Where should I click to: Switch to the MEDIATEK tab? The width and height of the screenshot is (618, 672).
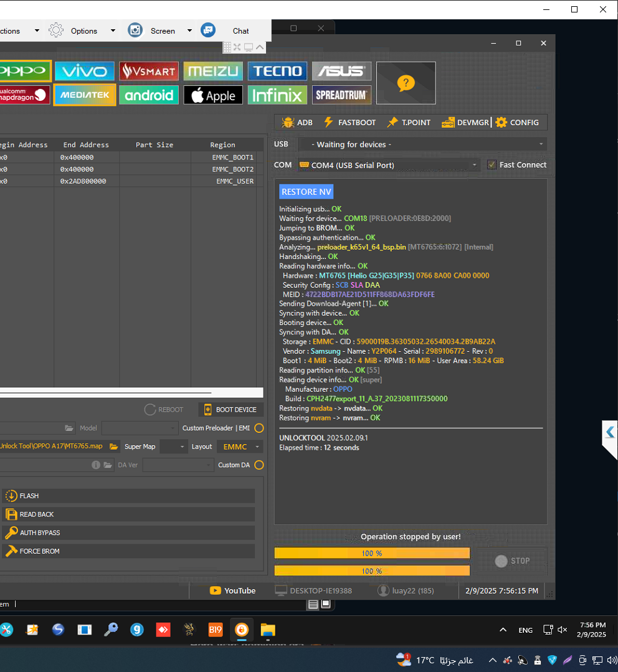click(x=85, y=95)
